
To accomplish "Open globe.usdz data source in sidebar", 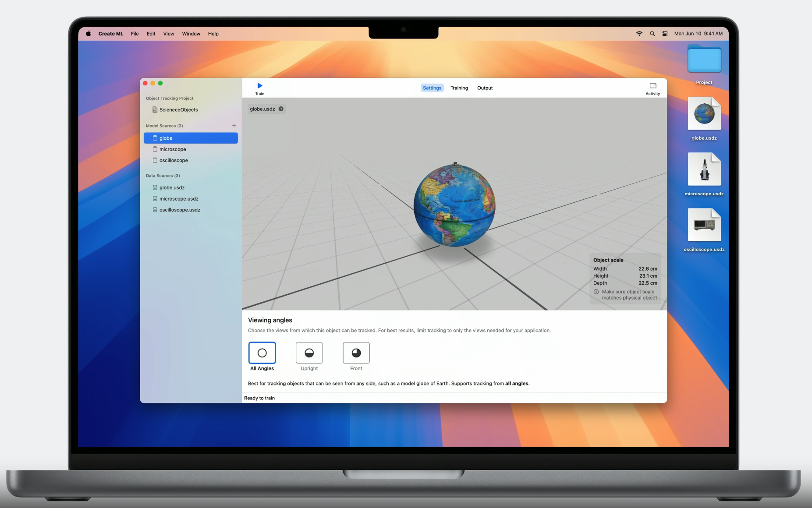I will (x=191, y=187).
